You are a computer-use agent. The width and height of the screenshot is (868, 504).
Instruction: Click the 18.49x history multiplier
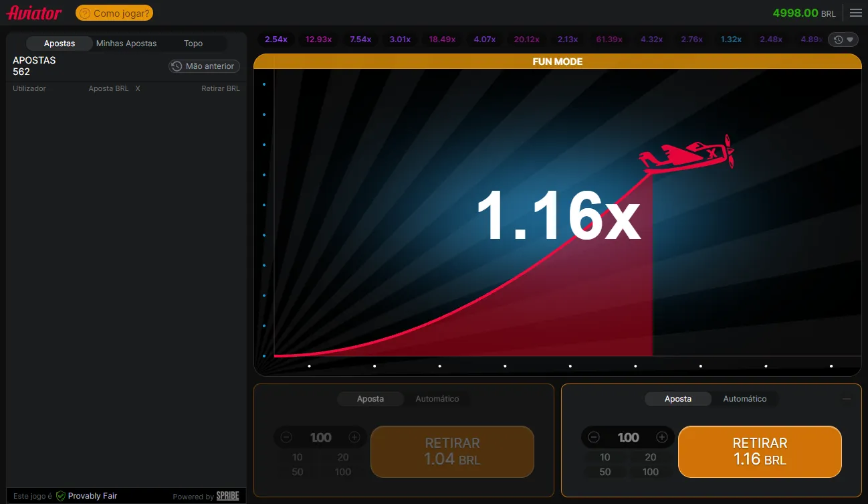click(442, 39)
